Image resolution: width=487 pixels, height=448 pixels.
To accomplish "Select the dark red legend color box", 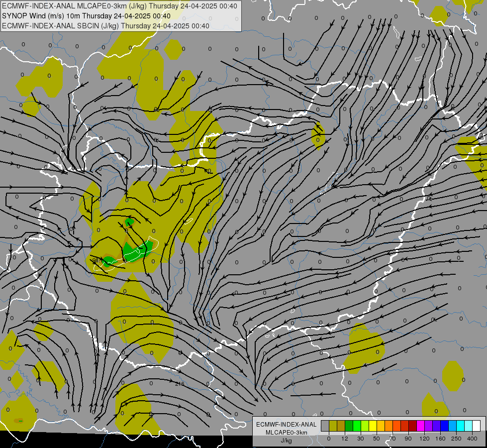I will pos(413,426).
